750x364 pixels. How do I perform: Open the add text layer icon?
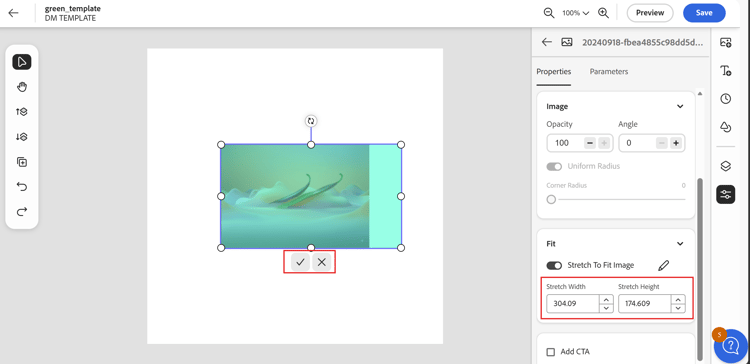[x=726, y=71]
